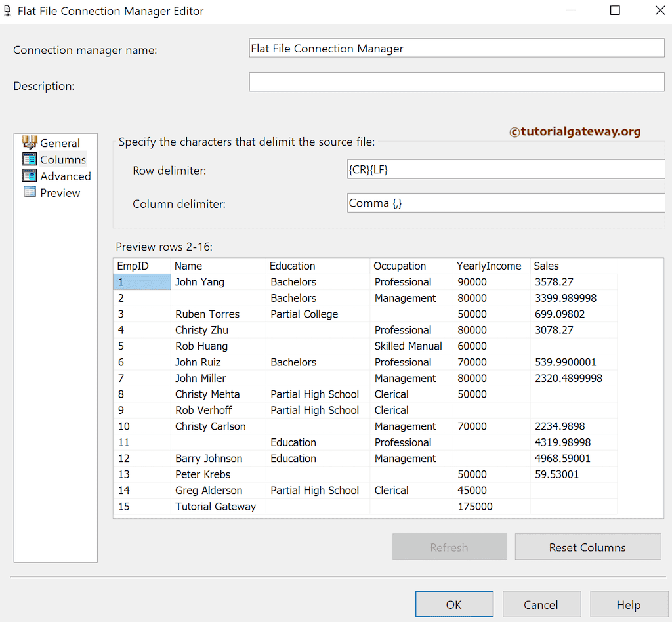Select the highlighted cell for EmpID 1
Screen dimensions: 672x622
click(142, 281)
